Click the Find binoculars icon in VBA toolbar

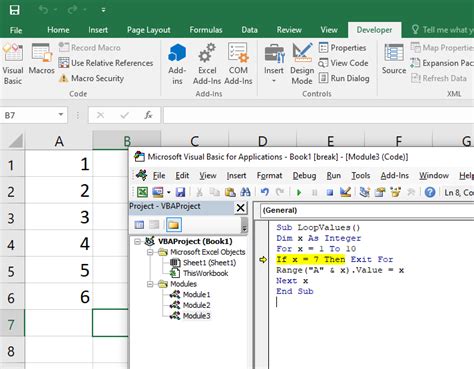click(x=245, y=192)
